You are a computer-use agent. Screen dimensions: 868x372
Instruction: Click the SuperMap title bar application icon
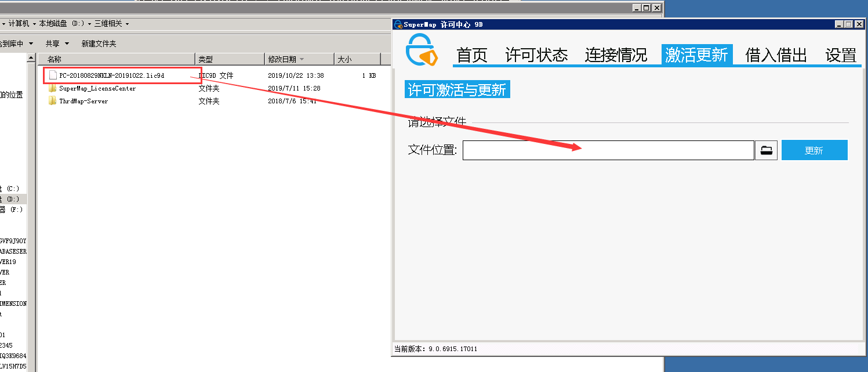point(398,24)
